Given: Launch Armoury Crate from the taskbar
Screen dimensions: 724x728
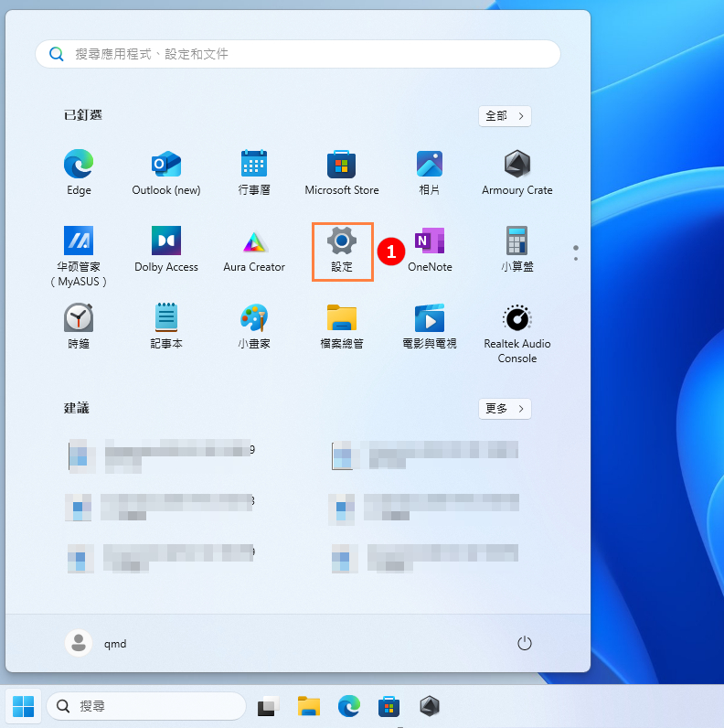Looking at the screenshot, I should 430,706.
